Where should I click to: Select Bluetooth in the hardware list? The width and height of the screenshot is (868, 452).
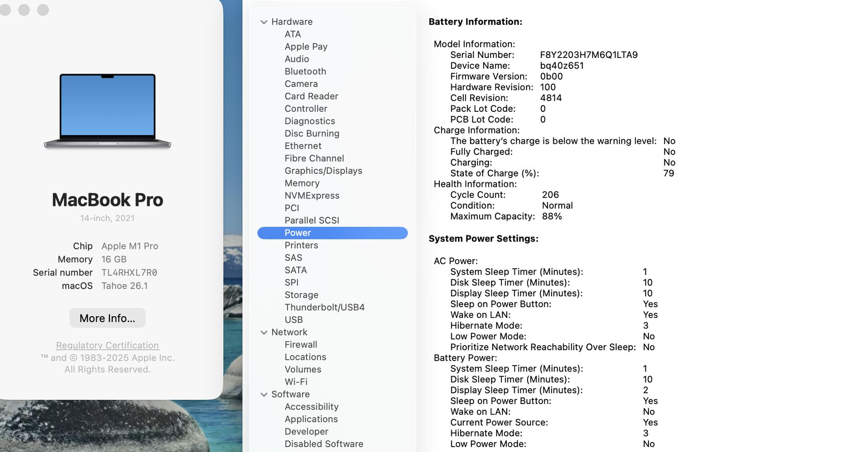click(305, 71)
